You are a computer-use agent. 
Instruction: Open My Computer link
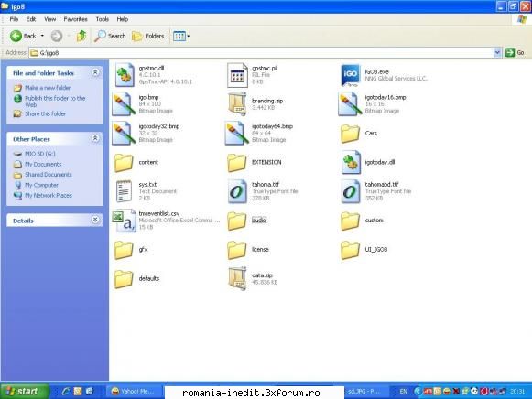[x=41, y=185]
